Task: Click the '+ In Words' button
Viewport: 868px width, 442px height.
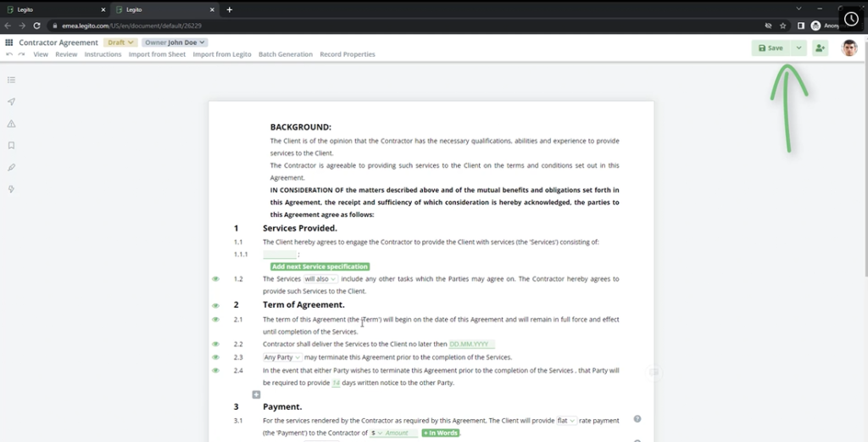Action: pyautogui.click(x=440, y=434)
